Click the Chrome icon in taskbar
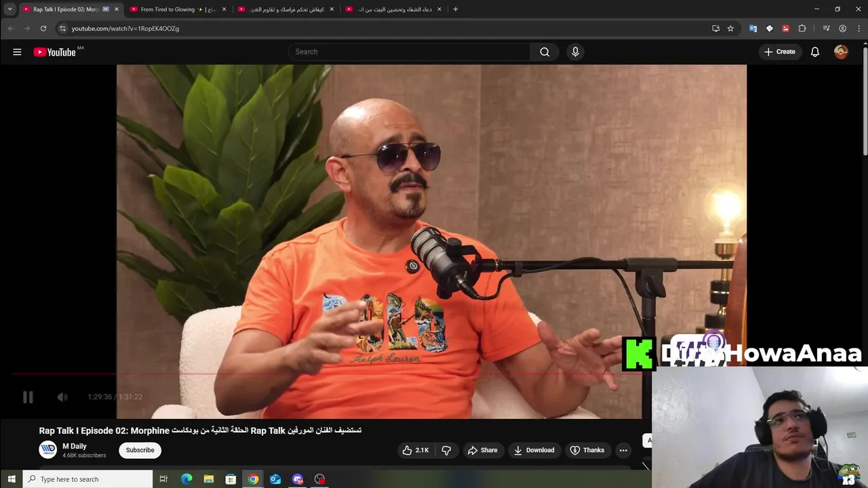This screenshot has height=488, width=868. pos(253,479)
